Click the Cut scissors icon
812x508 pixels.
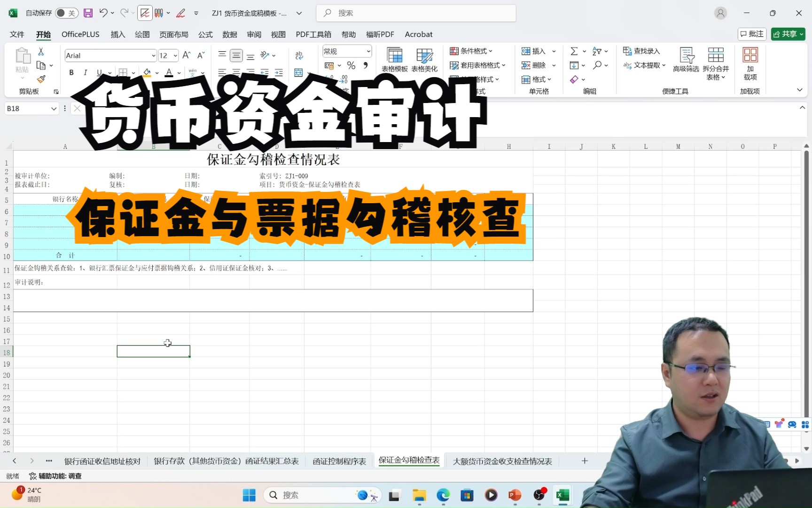tap(41, 51)
